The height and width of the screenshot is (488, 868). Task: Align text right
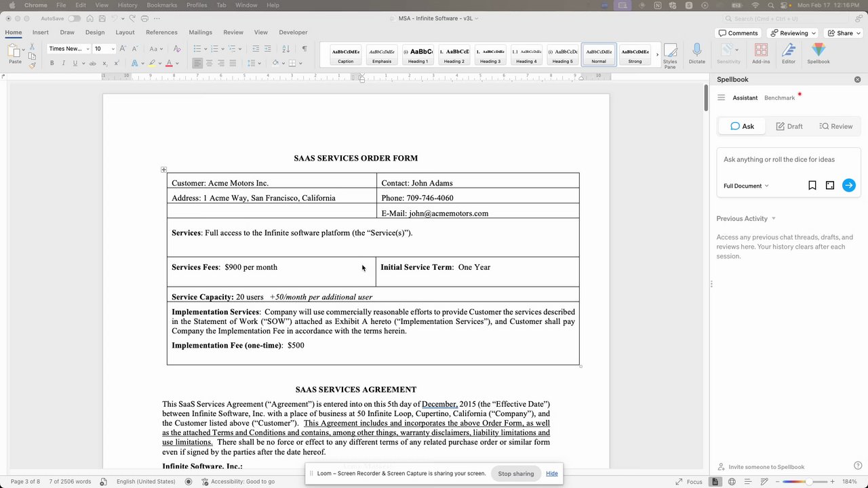click(x=221, y=63)
